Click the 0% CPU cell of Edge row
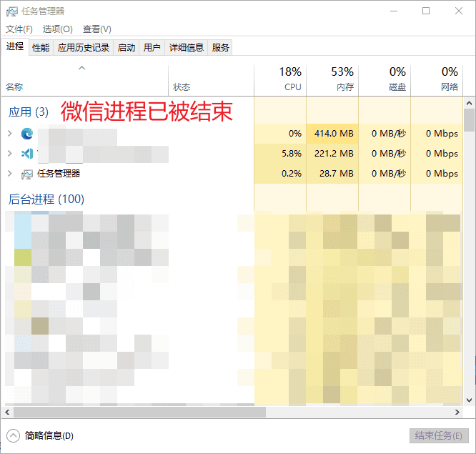The width and height of the screenshot is (476, 454). pos(280,133)
